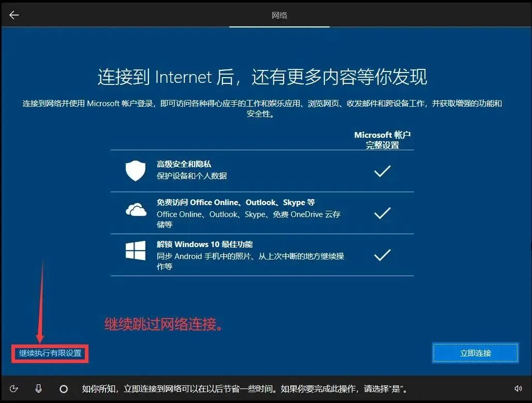Click the shield icon beside 高级安全和隐私
This screenshot has height=403, width=532.
(x=135, y=170)
